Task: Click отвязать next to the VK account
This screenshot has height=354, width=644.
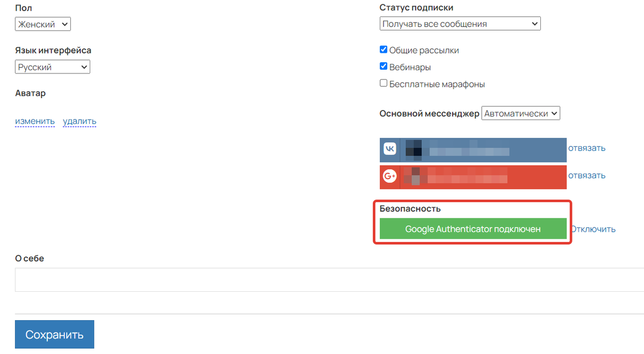Action: 587,148
